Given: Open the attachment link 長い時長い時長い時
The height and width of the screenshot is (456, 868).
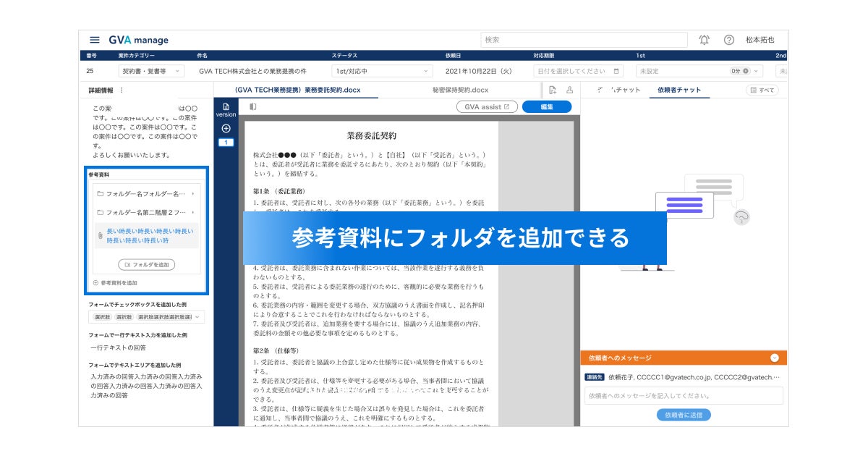Looking at the screenshot, I should pyautogui.click(x=148, y=236).
